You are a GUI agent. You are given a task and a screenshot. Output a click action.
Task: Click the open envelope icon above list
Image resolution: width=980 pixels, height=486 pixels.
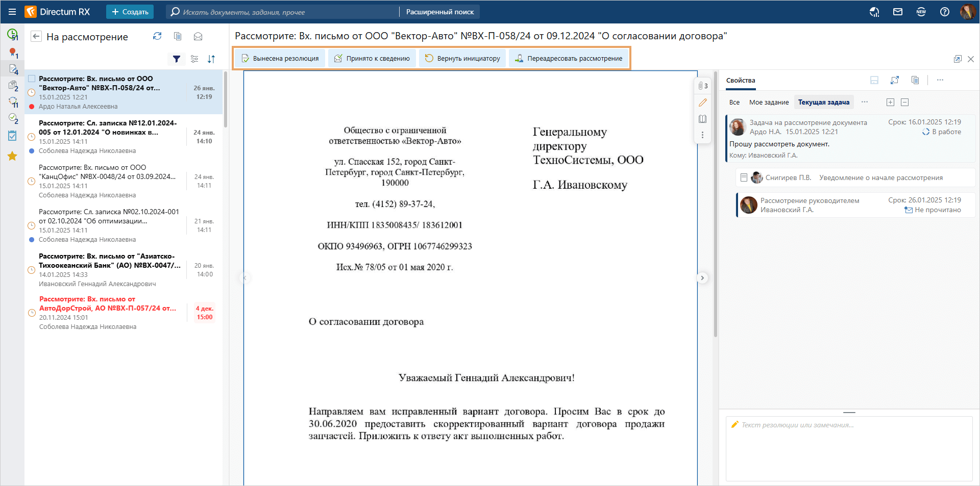click(198, 36)
